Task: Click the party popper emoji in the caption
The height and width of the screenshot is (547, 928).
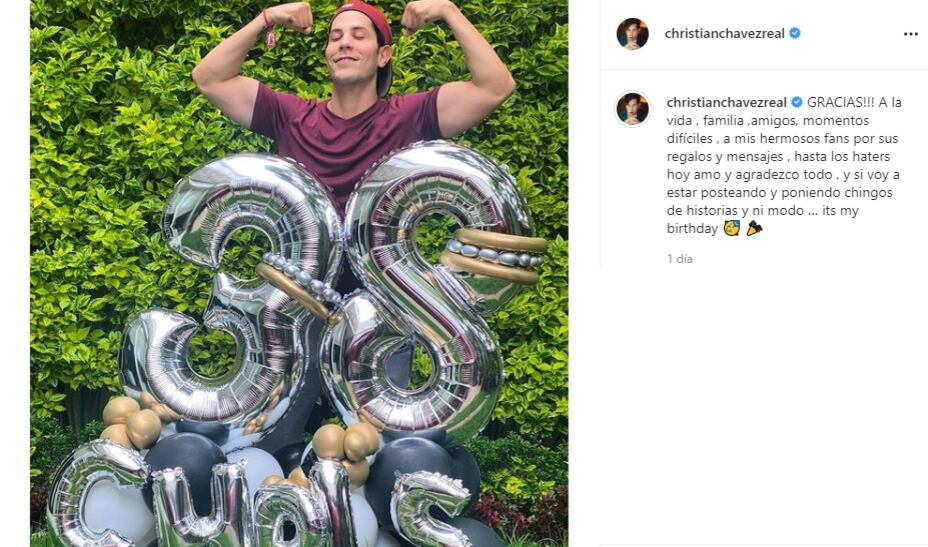Action: pyautogui.click(x=753, y=229)
